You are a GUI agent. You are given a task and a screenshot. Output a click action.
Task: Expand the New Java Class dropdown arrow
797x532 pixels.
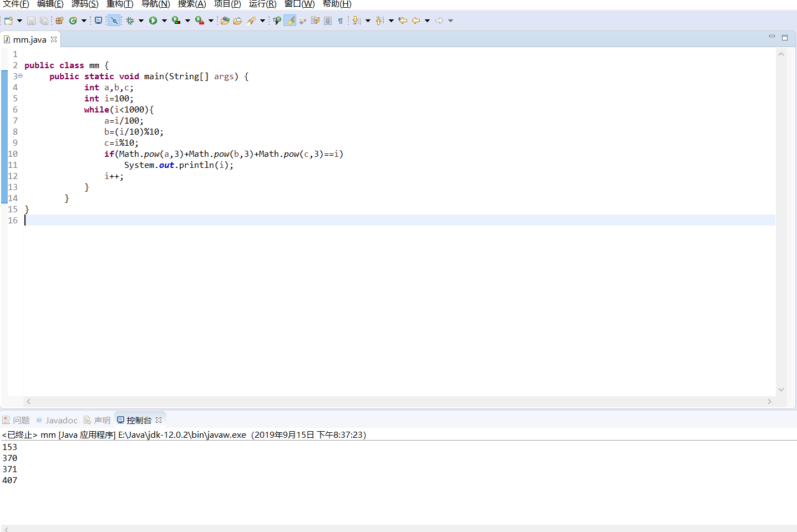click(84, 21)
